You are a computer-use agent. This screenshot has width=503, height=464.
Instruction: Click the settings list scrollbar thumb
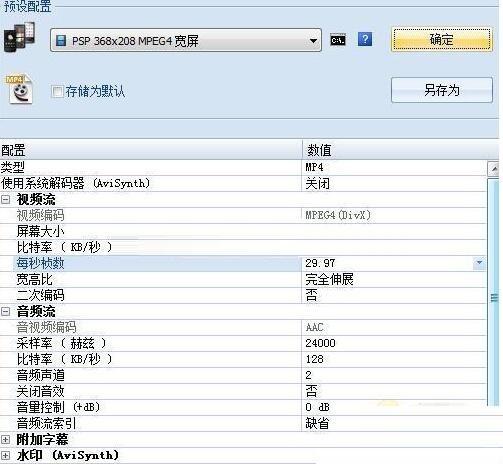pos(493,292)
